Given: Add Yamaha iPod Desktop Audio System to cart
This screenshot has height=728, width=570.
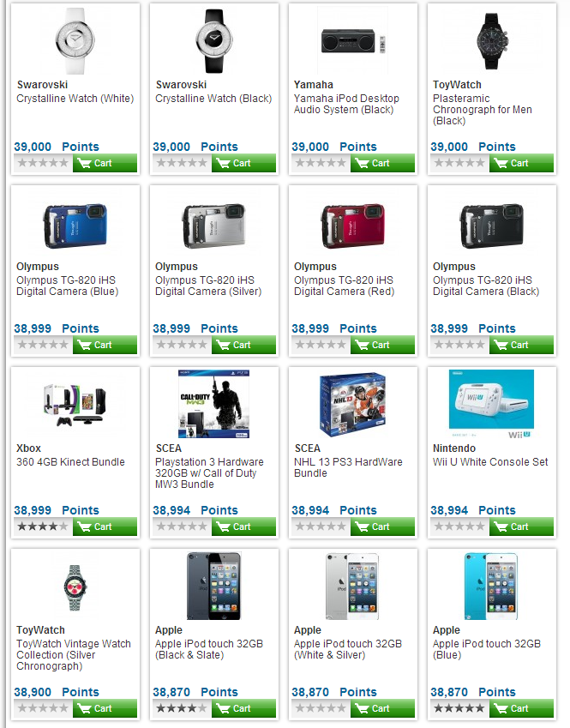Looking at the screenshot, I should pos(382,163).
